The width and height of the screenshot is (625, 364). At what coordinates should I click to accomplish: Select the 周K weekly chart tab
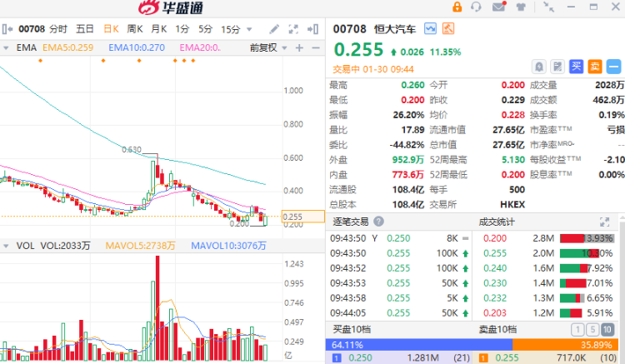(135, 29)
